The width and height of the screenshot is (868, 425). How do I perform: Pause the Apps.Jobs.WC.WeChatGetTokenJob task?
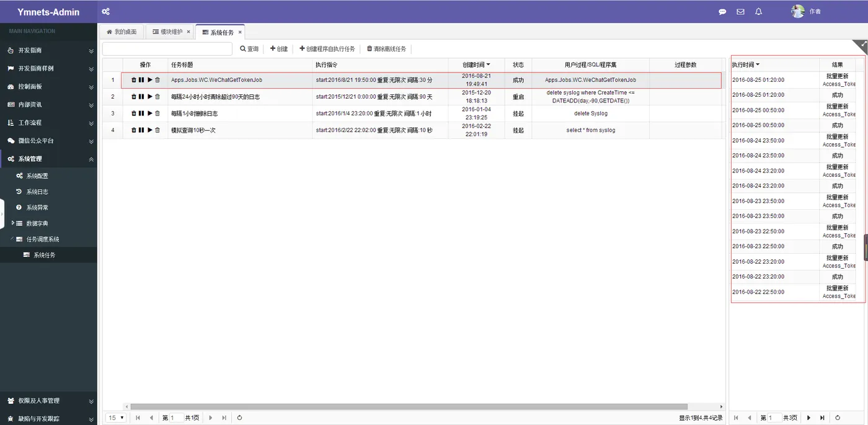141,79
